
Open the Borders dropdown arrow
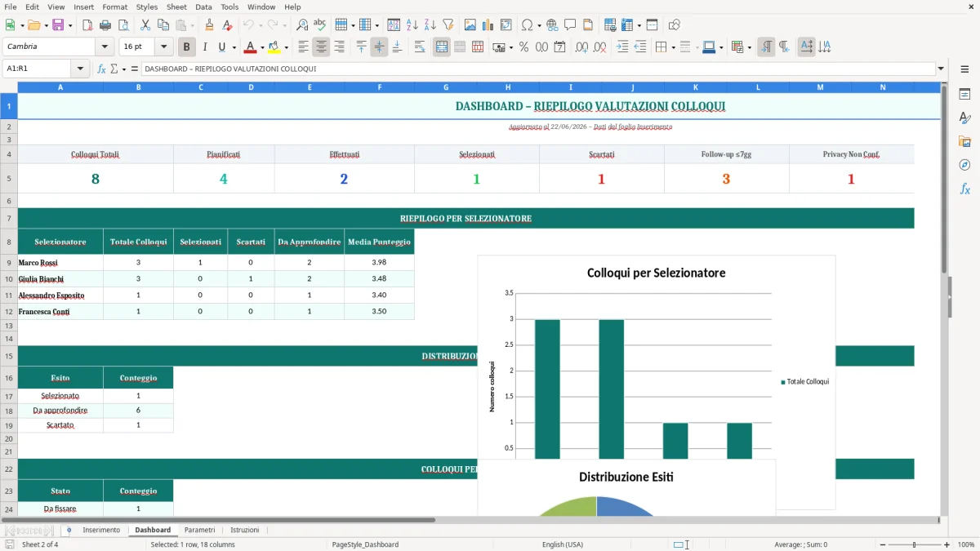673,47
